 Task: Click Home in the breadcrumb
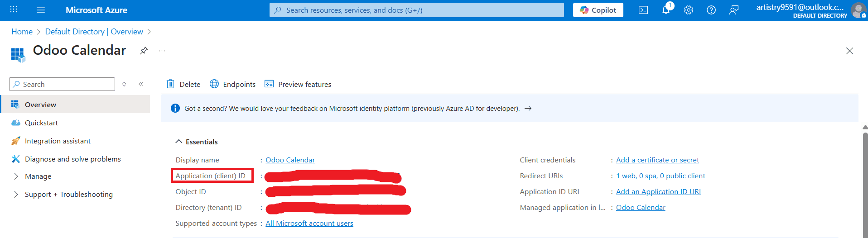pos(22,32)
